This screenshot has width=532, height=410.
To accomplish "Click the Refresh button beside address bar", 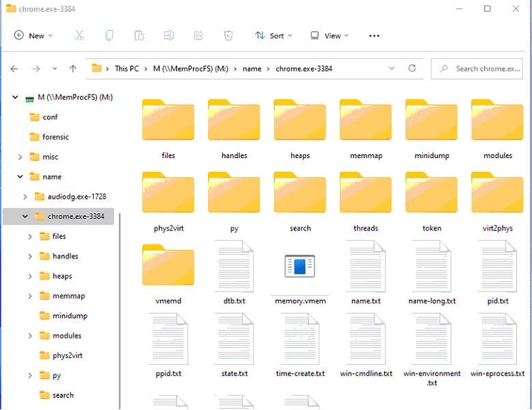I will pos(412,68).
